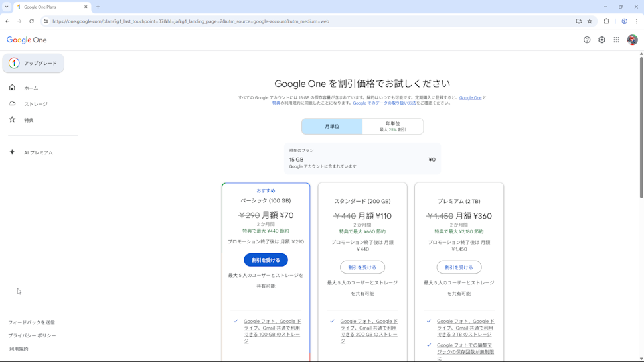
Task: Open ストレージ in the sidebar
Action: coord(36,103)
